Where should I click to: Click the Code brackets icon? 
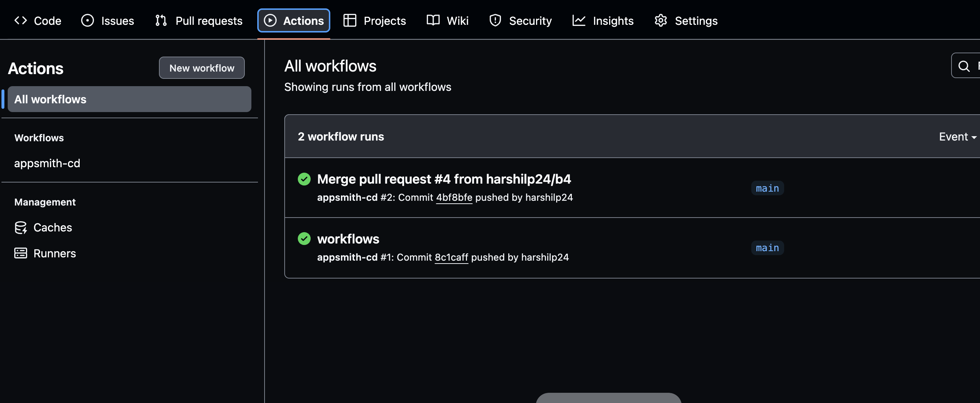[20, 20]
